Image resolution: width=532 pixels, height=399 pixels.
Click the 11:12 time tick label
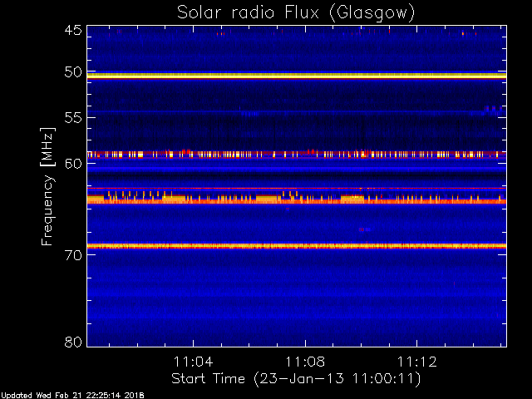pyautogui.click(x=417, y=362)
